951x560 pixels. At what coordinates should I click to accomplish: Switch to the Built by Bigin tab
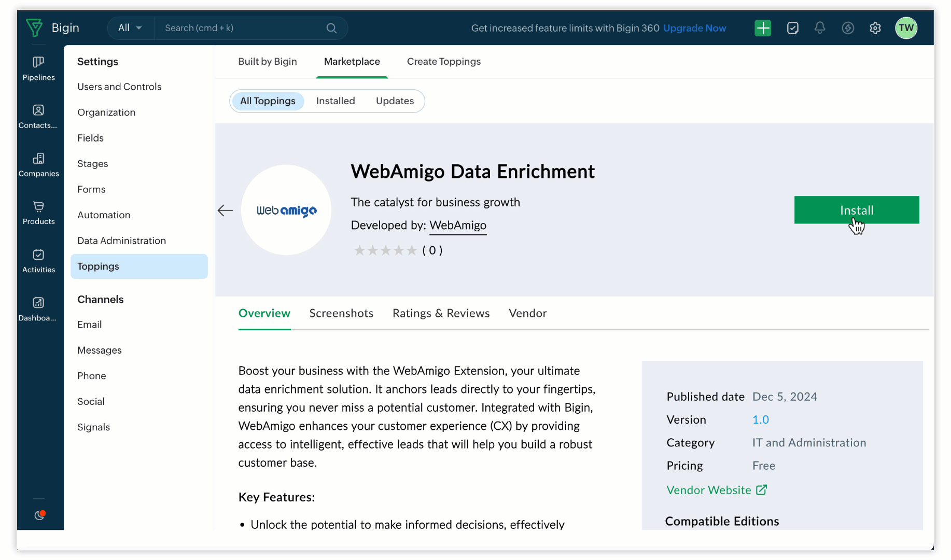pos(268,62)
